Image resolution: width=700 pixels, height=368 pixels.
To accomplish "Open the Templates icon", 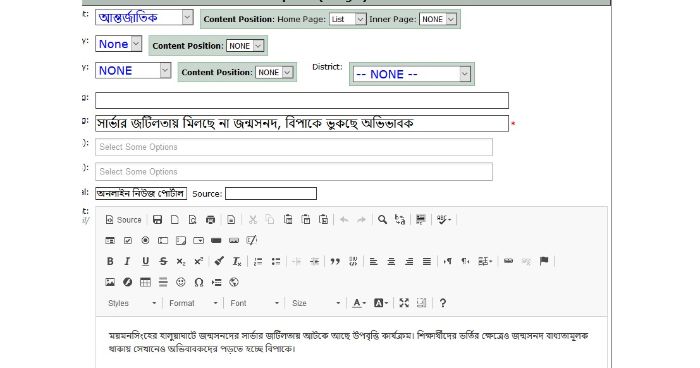I will (231, 220).
